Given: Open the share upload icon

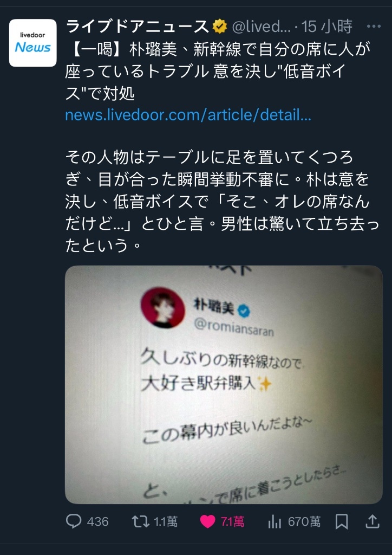Looking at the screenshot, I should coord(372,522).
